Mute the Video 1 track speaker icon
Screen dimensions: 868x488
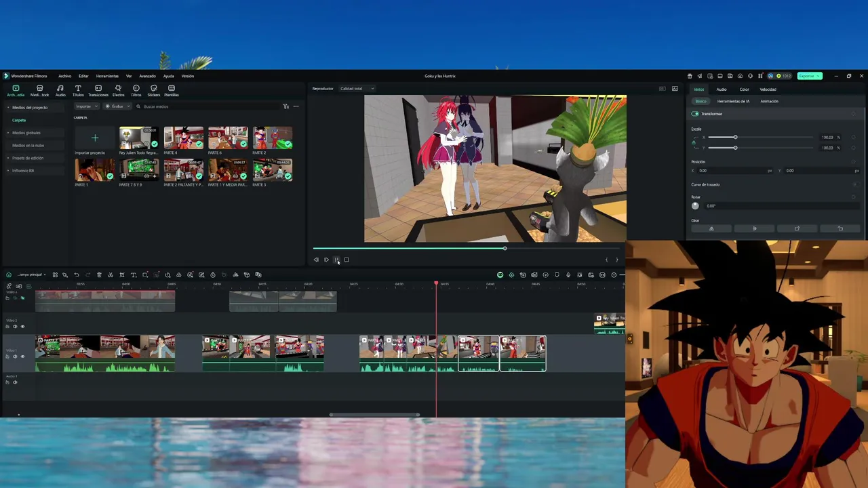point(15,357)
